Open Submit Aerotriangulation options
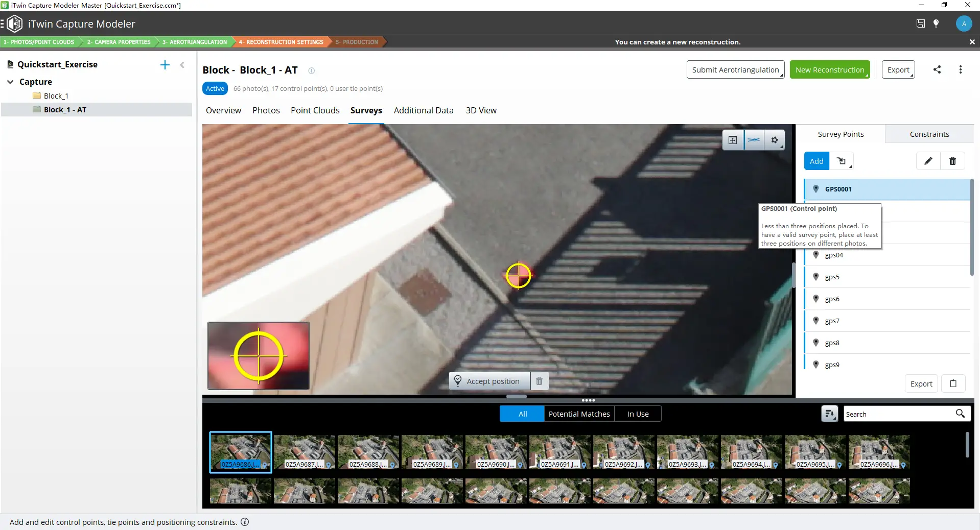The image size is (980, 530). coord(735,70)
